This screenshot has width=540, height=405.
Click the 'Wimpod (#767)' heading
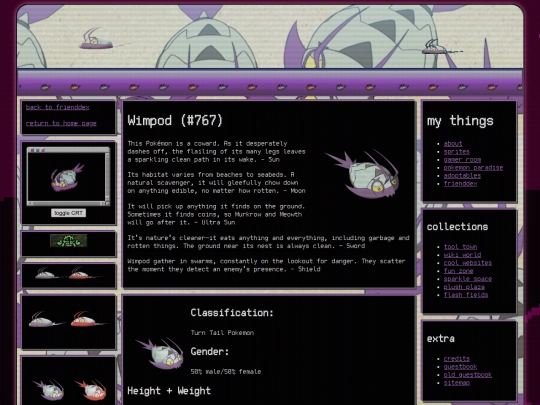(x=175, y=121)
